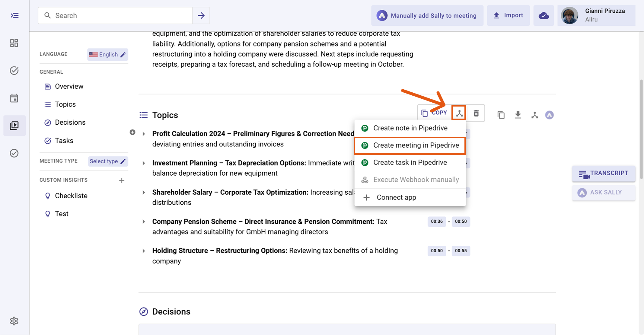This screenshot has width=644, height=335.
Task: Delete the Topics section with trash icon
Action: [476, 113]
